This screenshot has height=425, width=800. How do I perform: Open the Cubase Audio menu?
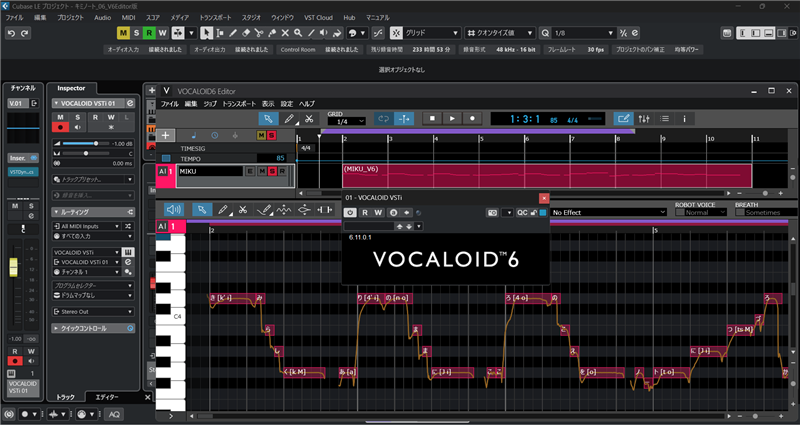(103, 17)
